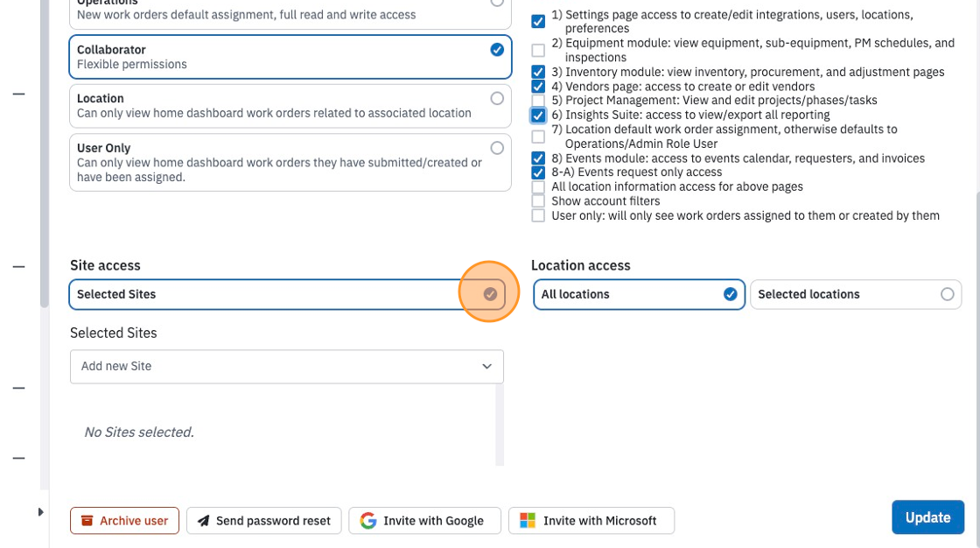This screenshot has width=980, height=548.
Task: Select the Location role option
Action: click(x=290, y=106)
